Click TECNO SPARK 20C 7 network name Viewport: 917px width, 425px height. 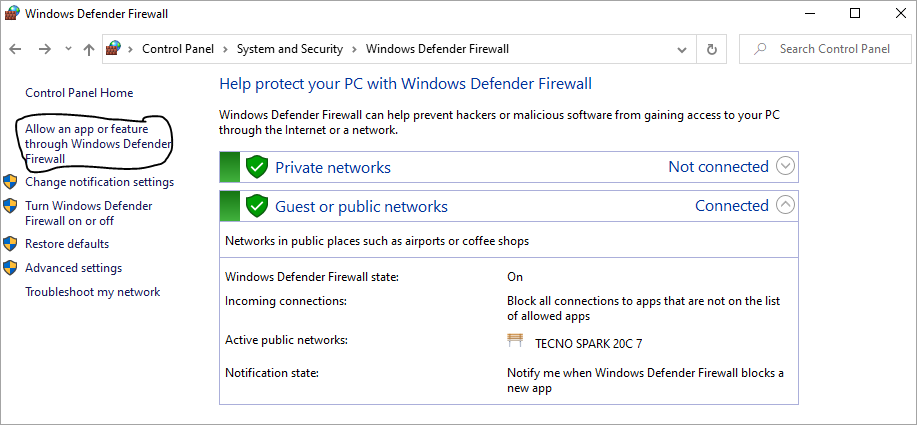[x=588, y=344]
